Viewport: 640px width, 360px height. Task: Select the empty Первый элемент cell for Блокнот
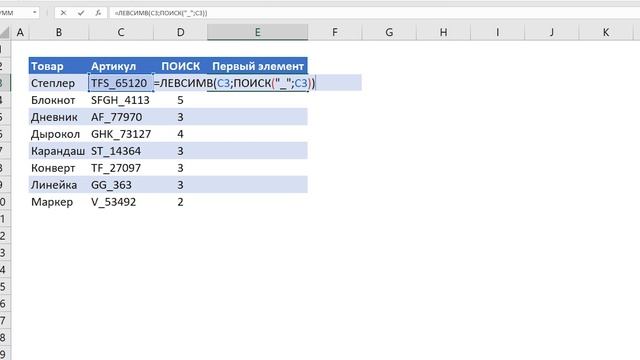tap(258, 100)
